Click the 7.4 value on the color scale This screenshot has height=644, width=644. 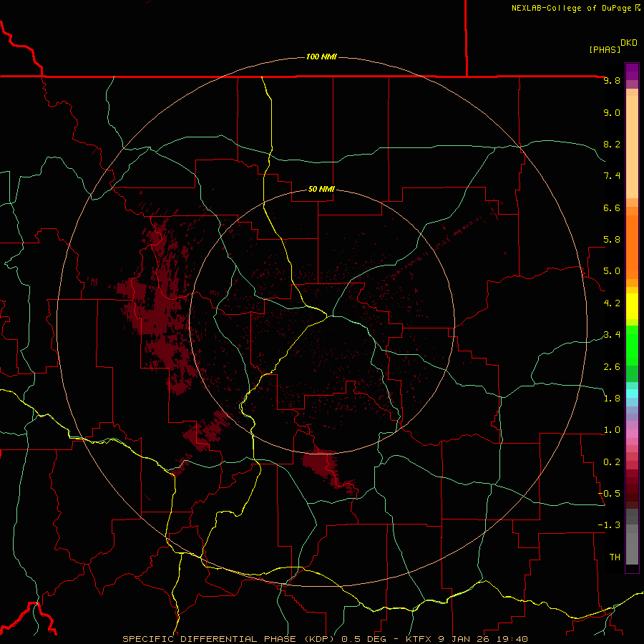coord(612,176)
